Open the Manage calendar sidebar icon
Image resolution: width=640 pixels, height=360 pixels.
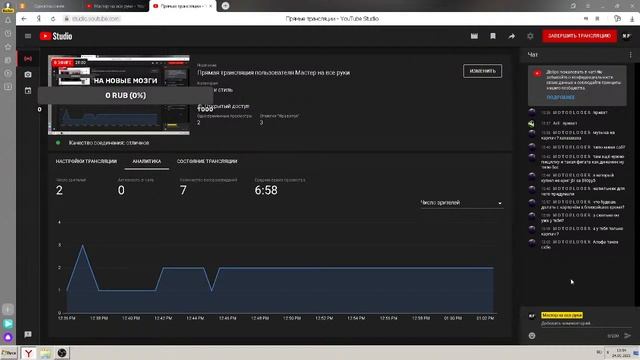point(28,91)
